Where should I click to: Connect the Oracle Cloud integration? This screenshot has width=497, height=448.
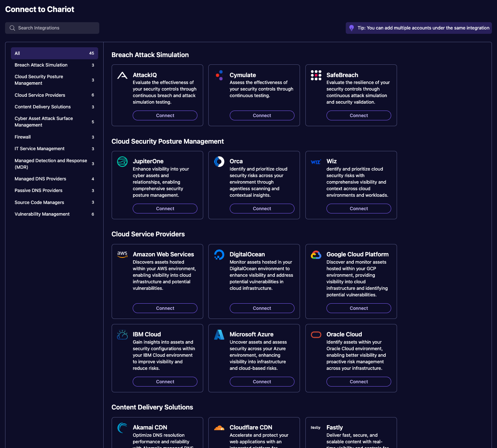359,382
